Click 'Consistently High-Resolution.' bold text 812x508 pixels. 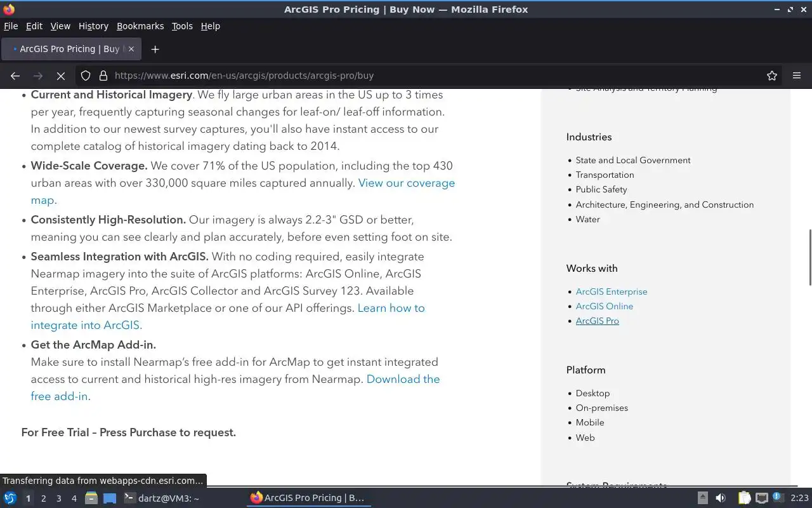point(108,220)
